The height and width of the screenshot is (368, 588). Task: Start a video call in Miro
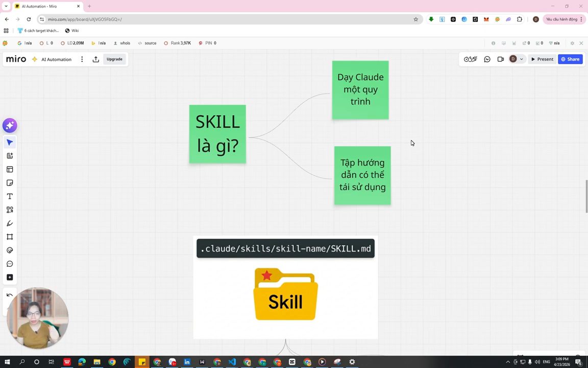pyautogui.click(x=500, y=59)
